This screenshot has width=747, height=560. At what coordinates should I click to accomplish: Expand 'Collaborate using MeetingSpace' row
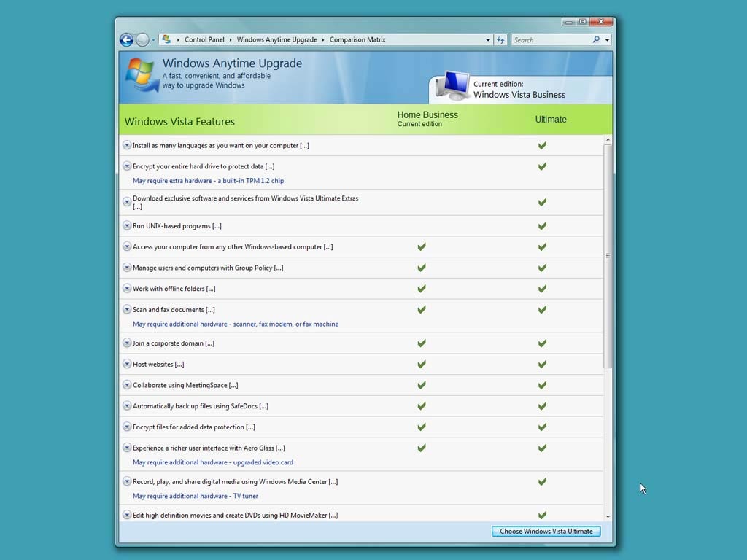tap(127, 385)
